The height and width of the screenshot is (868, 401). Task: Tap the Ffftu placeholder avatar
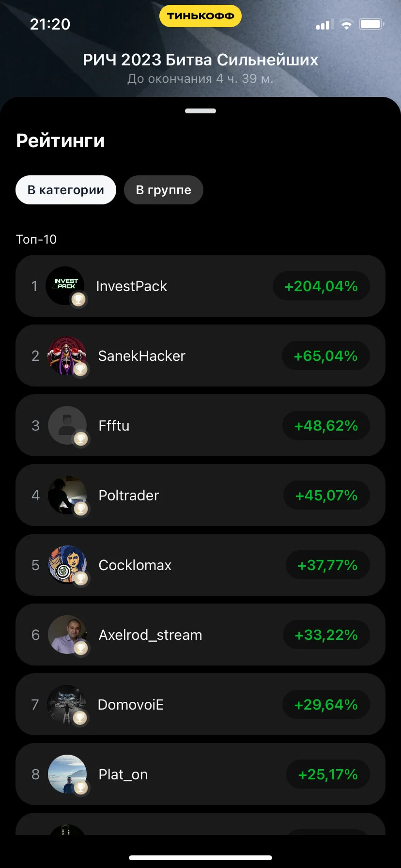(67, 425)
